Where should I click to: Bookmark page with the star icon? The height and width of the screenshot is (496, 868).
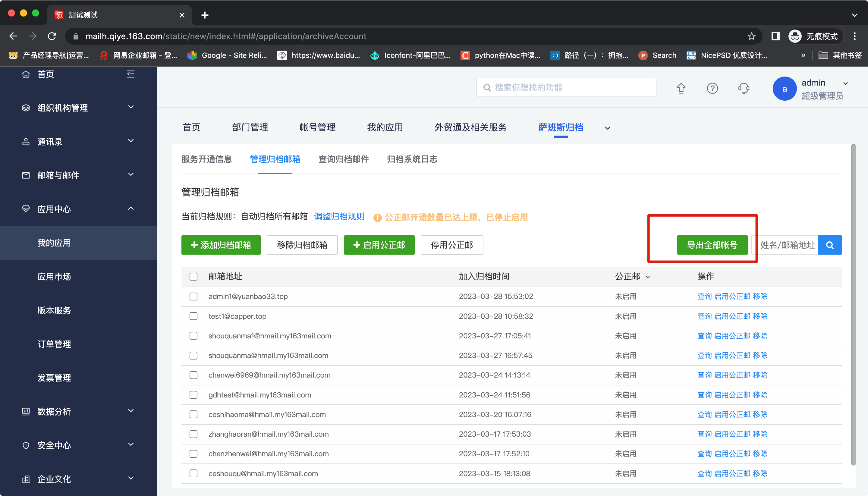coord(751,36)
